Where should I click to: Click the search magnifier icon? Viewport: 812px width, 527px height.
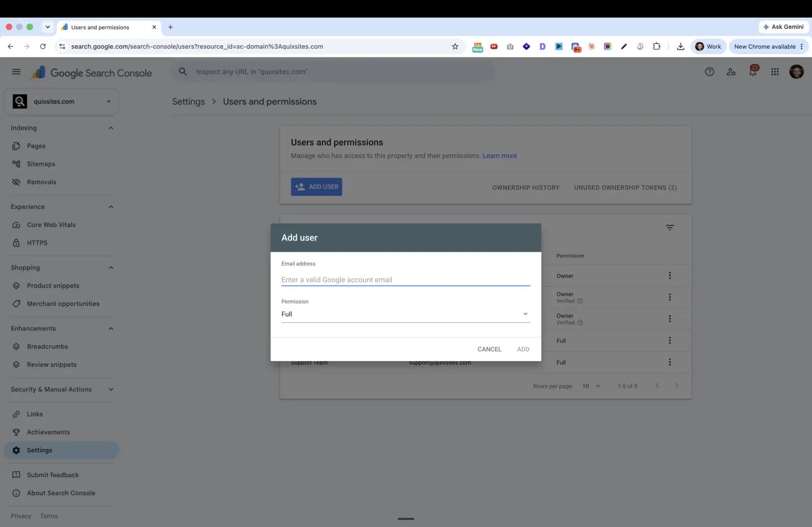[x=183, y=72]
